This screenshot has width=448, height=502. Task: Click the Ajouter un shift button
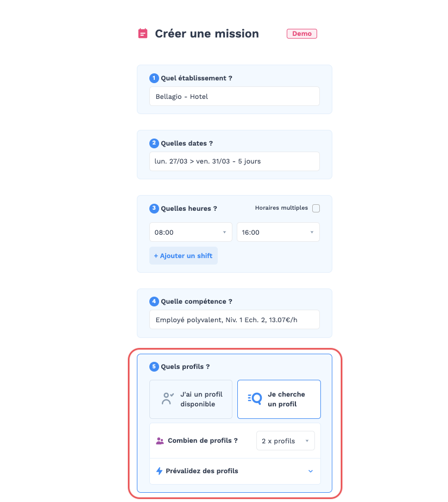click(x=184, y=255)
